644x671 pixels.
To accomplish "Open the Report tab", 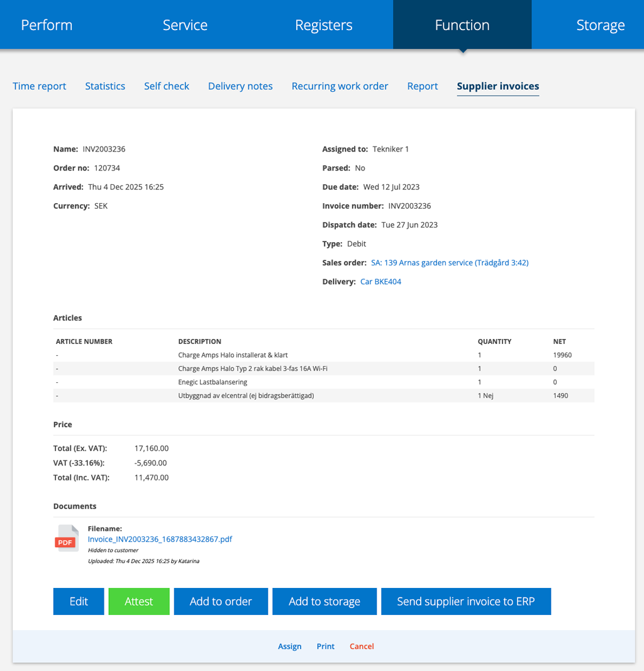I will (x=422, y=86).
